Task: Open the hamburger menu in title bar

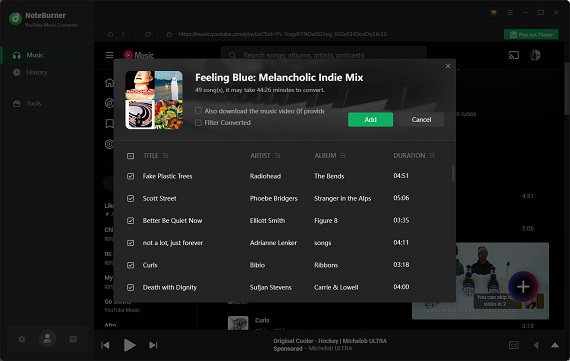Action: (510, 12)
